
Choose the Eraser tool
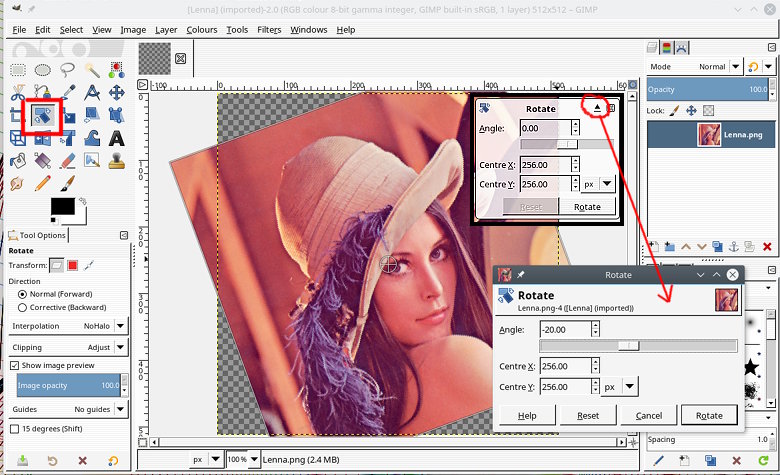[67, 161]
